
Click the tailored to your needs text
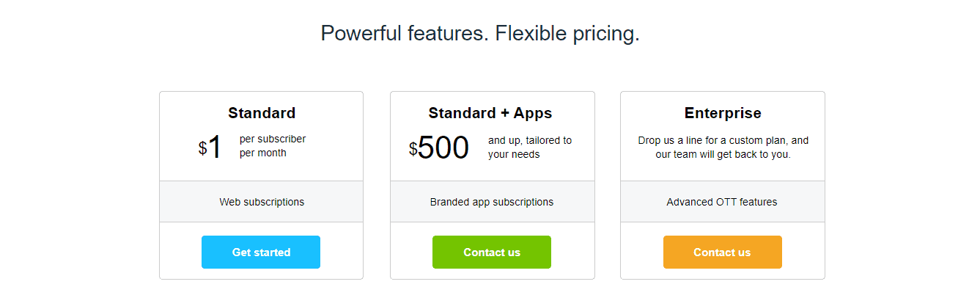coord(530,148)
